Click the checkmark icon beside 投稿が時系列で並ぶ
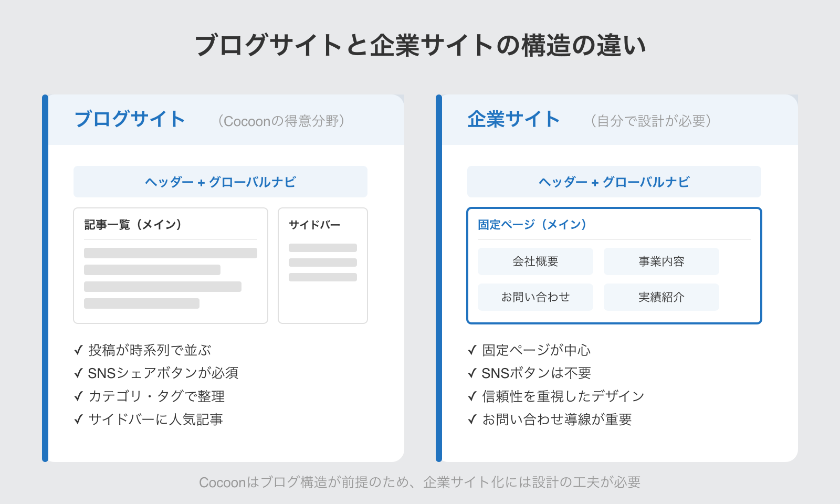 78,350
